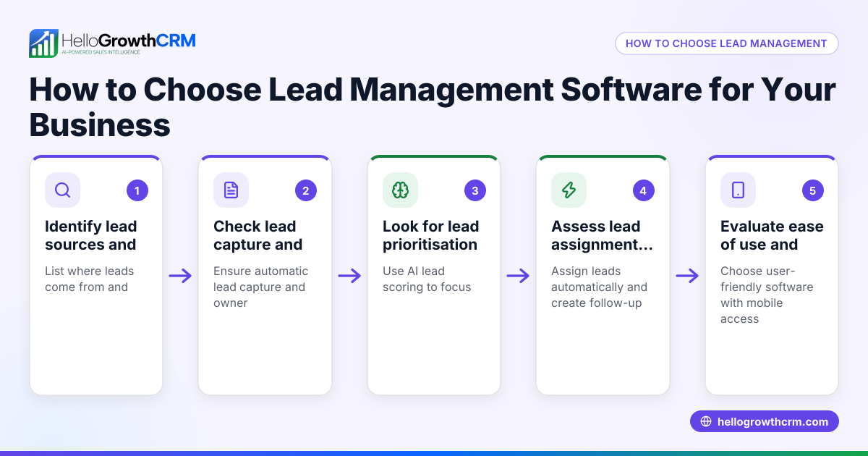Click the HOW TO CHOOSE LEAD MANAGEMENT tag
The height and width of the screenshot is (456, 868).
pos(726,43)
